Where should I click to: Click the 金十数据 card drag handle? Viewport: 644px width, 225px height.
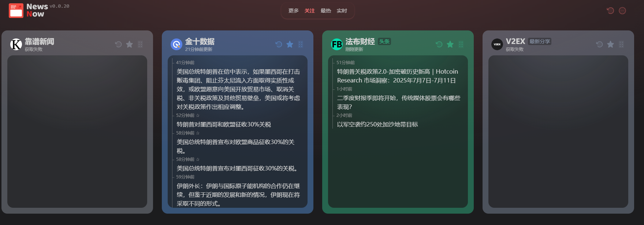pyautogui.click(x=301, y=44)
